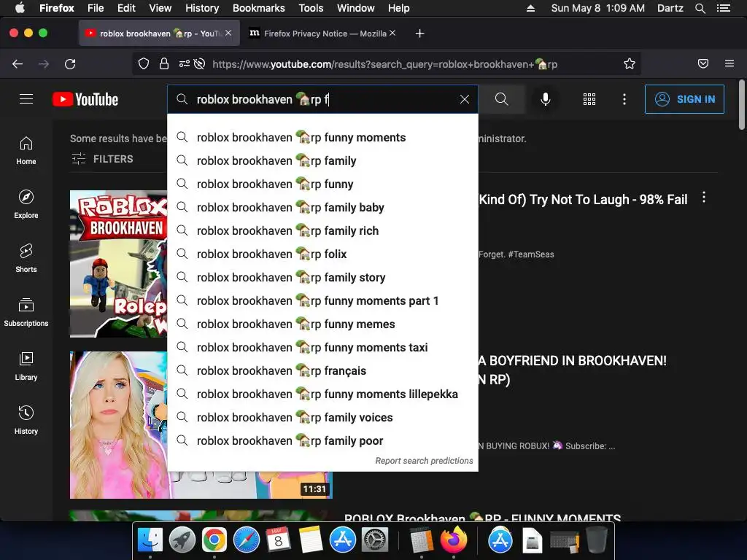
Task: Select suggestion ending in 'rp family'
Action: 323,161
